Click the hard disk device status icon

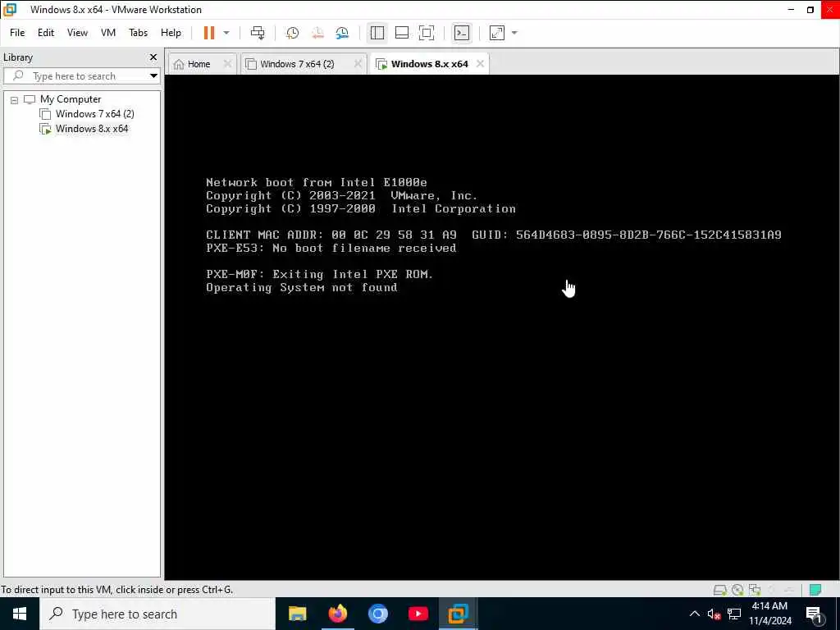[x=720, y=590]
